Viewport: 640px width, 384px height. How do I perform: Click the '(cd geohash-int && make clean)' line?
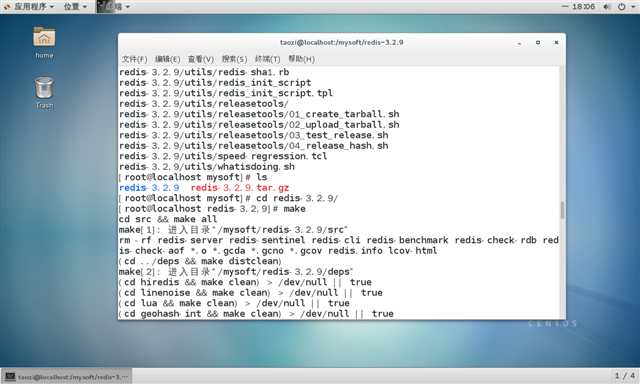pyautogui.click(x=256, y=314)
